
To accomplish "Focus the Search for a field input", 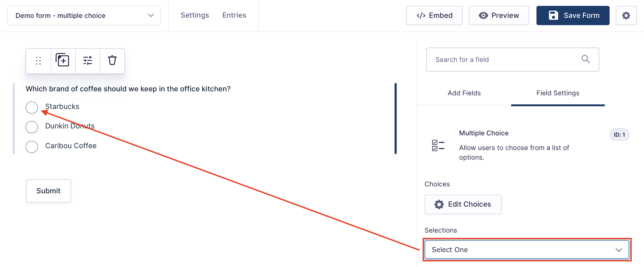I will point(512,60).
